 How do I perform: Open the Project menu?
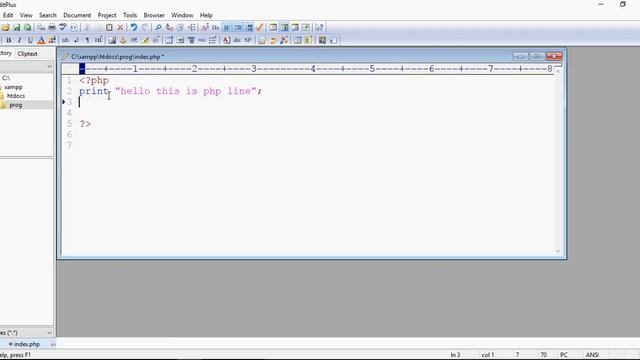pyautogui.click(x=107, y=15)
